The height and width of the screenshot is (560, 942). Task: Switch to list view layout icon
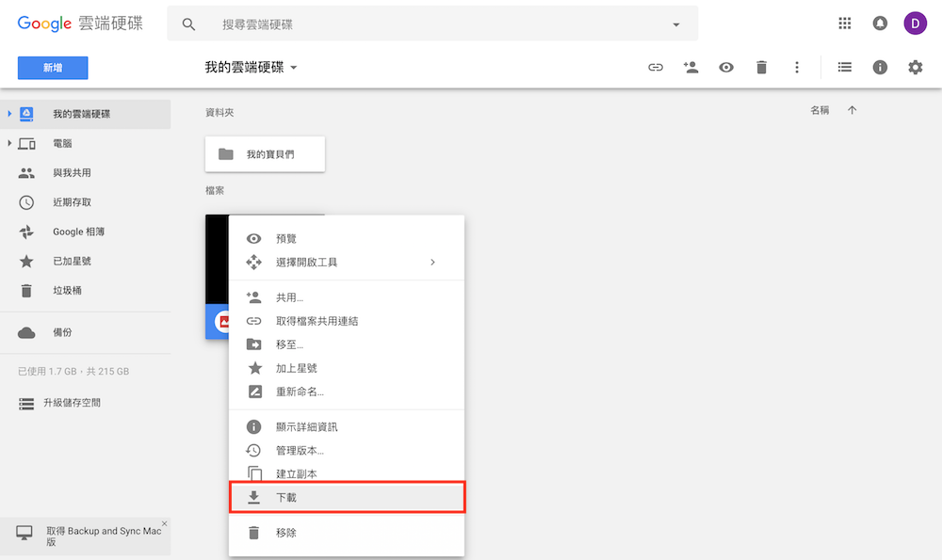pos(845,67)
